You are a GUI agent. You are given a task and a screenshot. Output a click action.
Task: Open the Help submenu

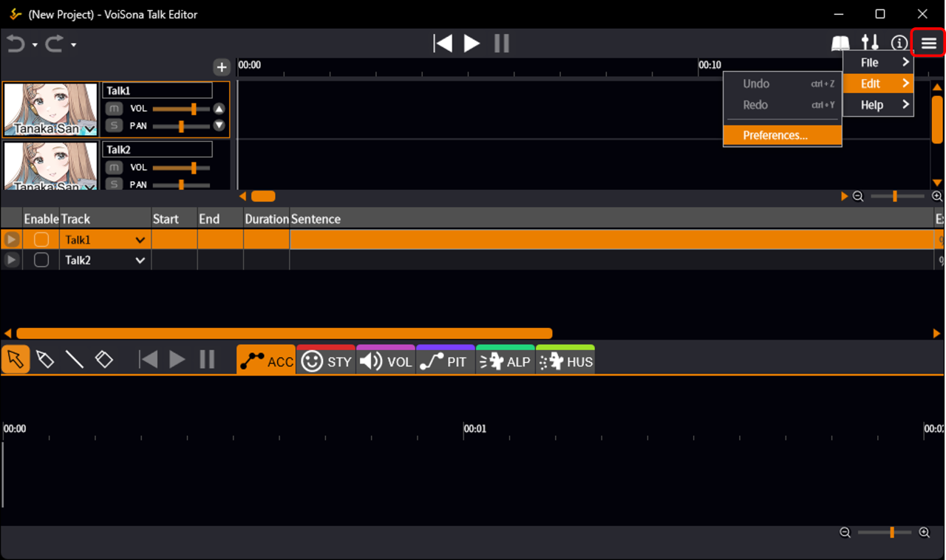879,105
